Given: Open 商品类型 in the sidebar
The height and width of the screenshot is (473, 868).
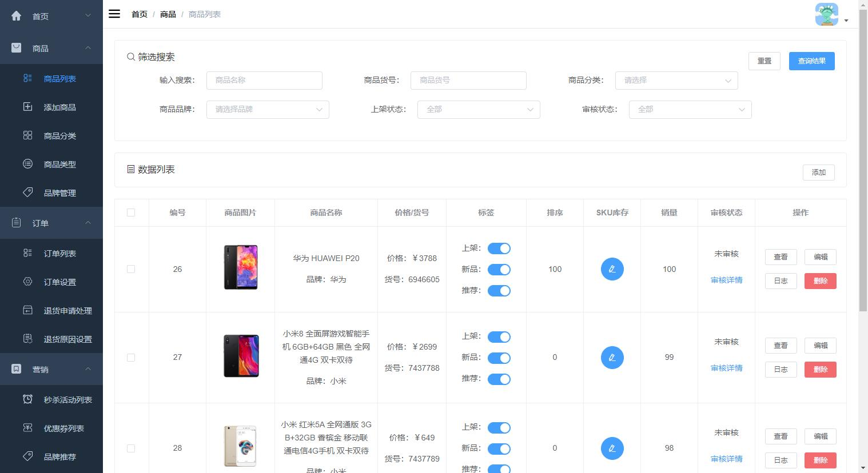Looking at the screenshot, I should [x=51, y=164].
